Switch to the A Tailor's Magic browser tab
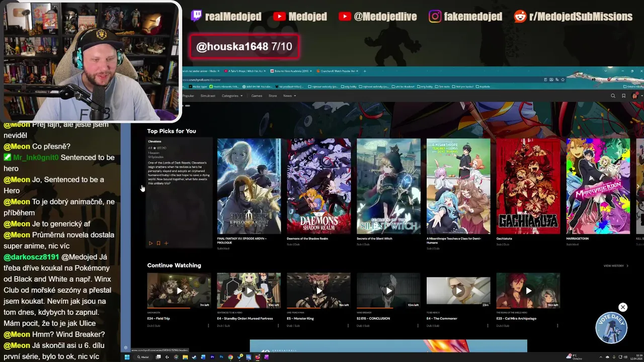This screenshot has height=362, width=644. tap(245, 71)
